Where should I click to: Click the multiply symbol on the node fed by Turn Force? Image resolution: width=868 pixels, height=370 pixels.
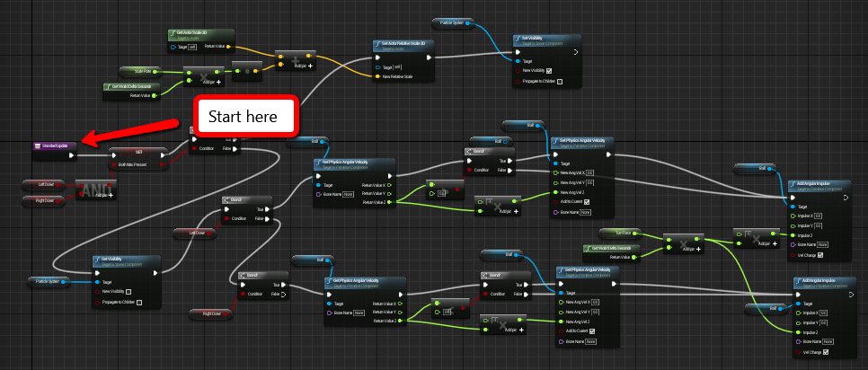(x=683, y=244)
